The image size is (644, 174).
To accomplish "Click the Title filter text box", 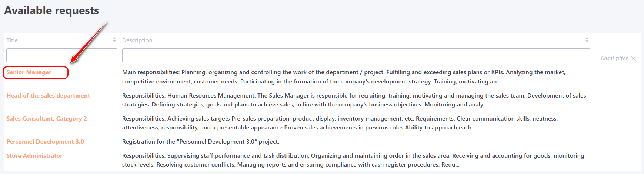I will (x=61, y=55).
